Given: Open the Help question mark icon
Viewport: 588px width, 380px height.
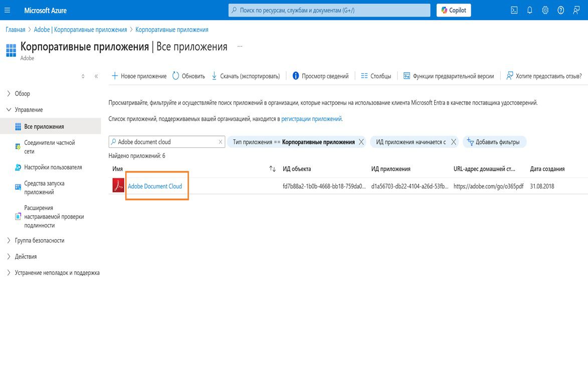Looking at the screenshot, I should tap(560, 10).
